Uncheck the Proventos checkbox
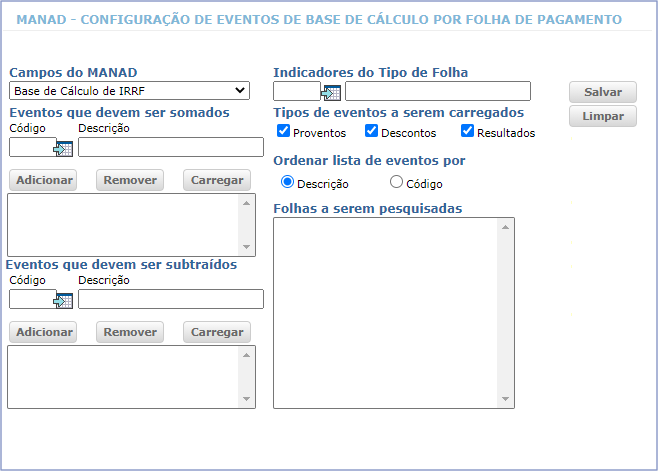Screen dimensions: 658x471 click(284, 132)
